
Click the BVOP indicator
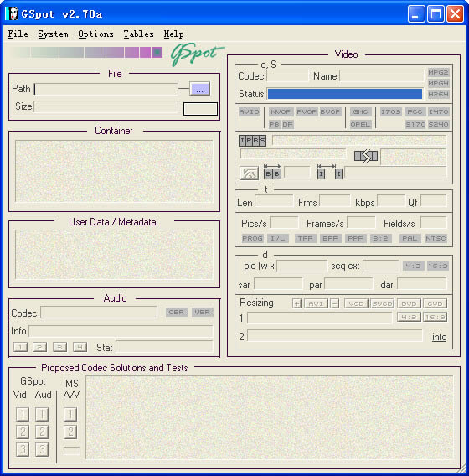click(330, 112)
